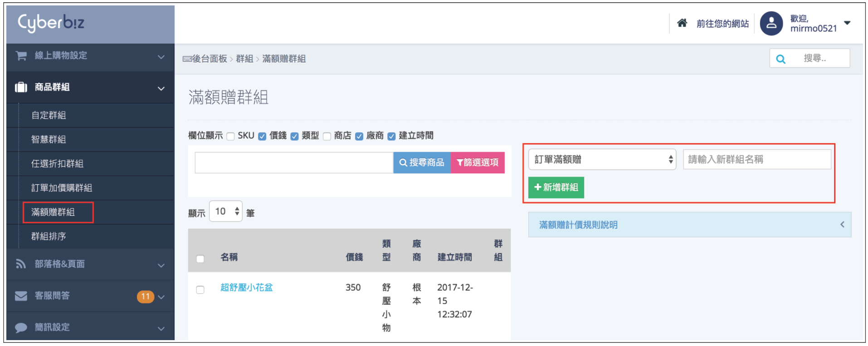Collapse the 商品群組 menu chevron

tap(161, 88)
